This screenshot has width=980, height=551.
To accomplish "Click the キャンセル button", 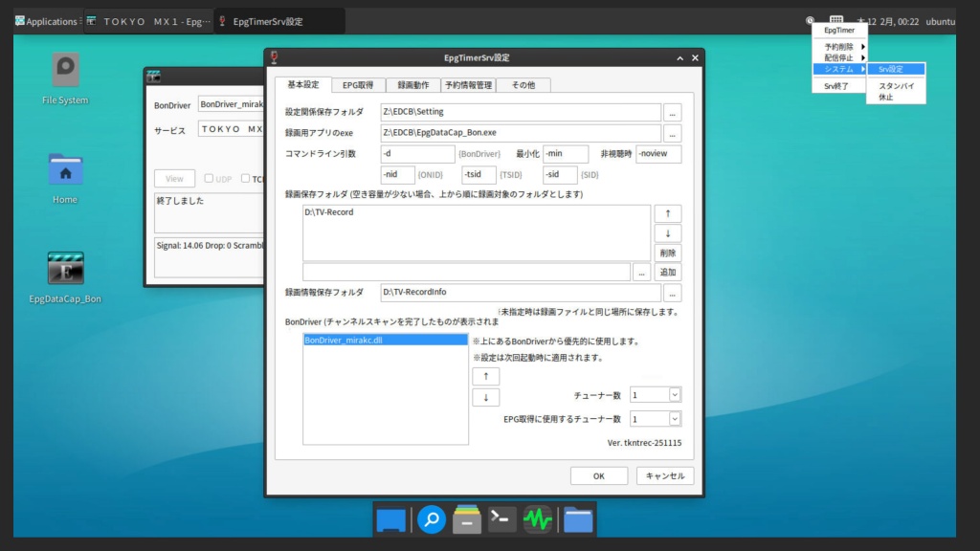I will tap(664, 475).
